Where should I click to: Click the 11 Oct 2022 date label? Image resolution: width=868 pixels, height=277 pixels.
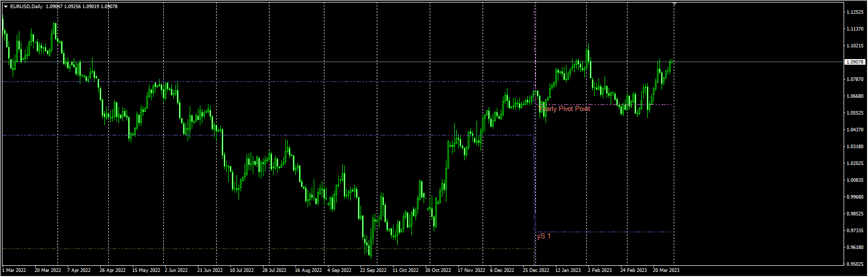(x=405, y=270)
